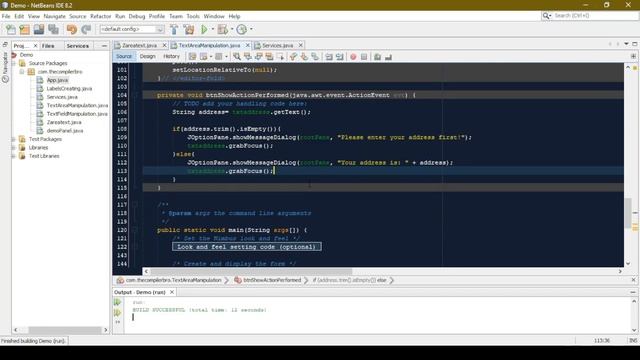Select TextFieldManipulation.java in project tree
The height and width of the screenshot is (360, 640).
click(77, 114)
